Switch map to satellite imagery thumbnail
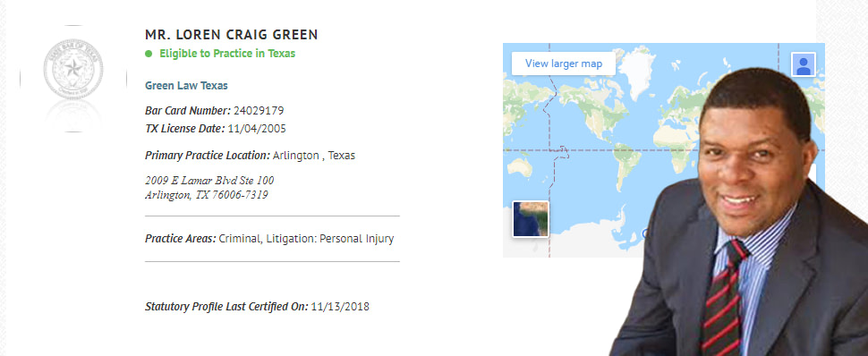 (x=531, y=219)
